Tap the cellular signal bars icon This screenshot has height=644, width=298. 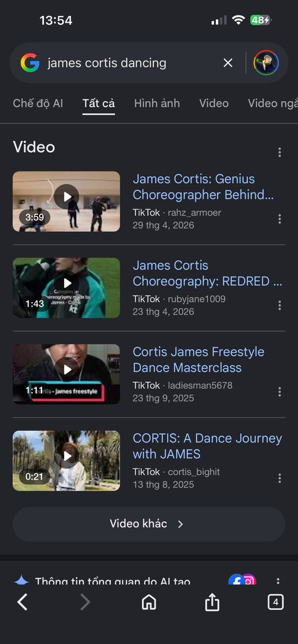tap(219, 20)
